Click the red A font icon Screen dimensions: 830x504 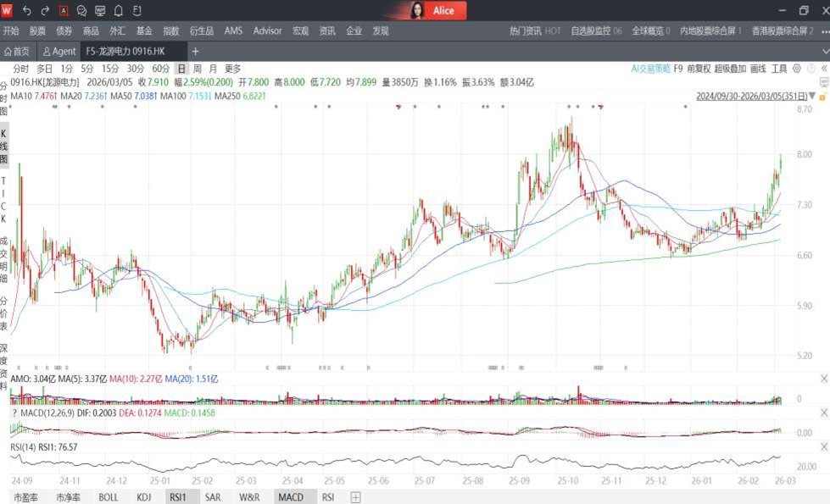[x=64, y=11]
